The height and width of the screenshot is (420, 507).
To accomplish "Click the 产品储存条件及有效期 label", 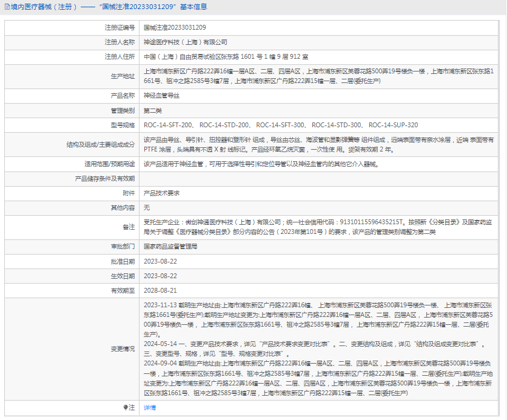I will pyautogui.click(x=105, y=179).
